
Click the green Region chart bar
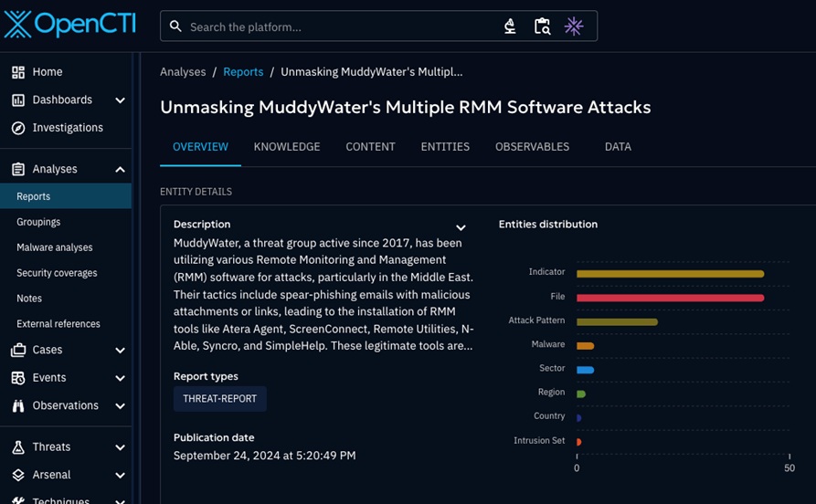(581, 394)
